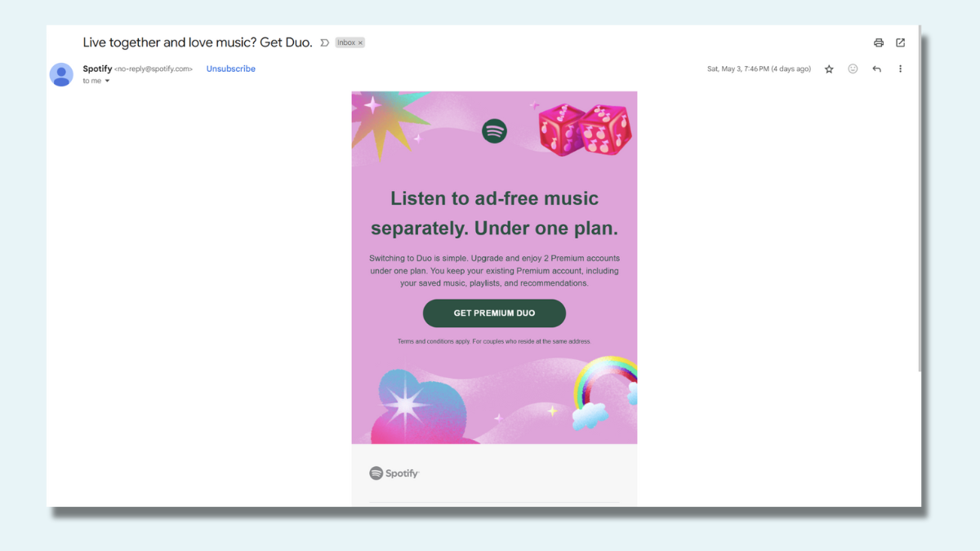Toggle the importance marker beside the subject
This screenshot has width=980, height=551.
coord(324,42)
